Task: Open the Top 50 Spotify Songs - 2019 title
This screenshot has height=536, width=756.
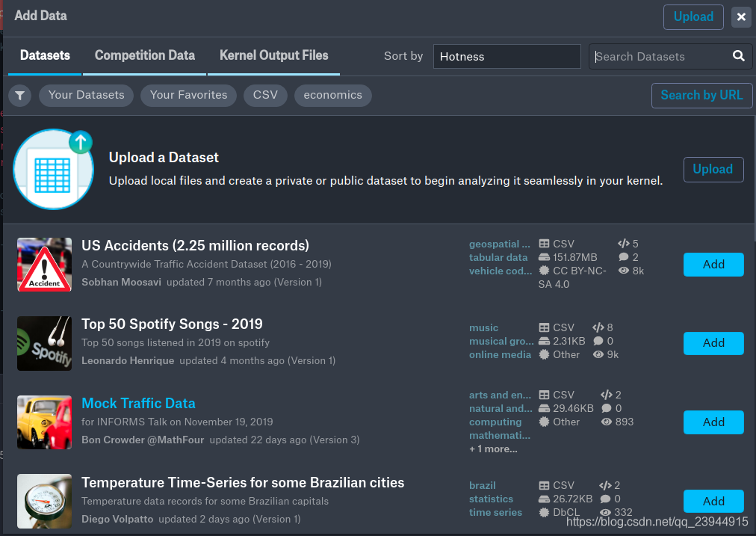Action: (172, 324)
